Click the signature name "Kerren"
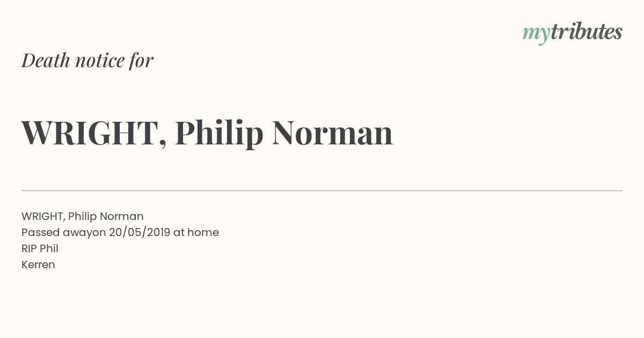 coord(38,264)
